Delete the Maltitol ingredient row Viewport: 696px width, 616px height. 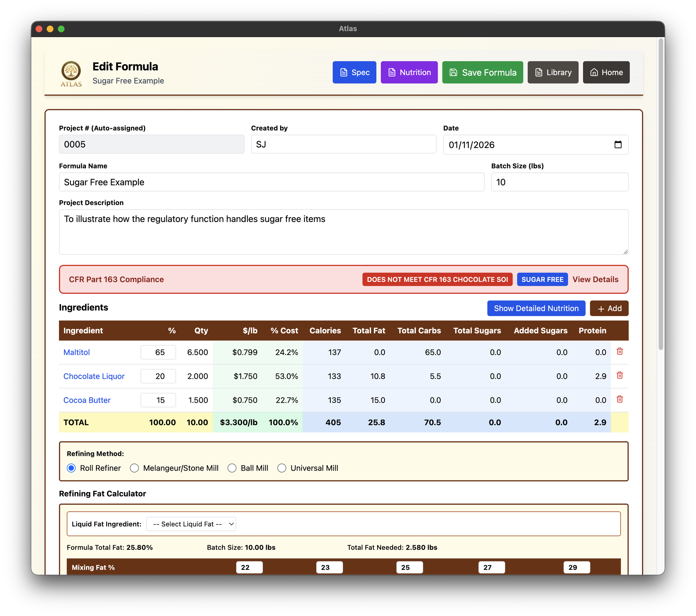(620, 352)
